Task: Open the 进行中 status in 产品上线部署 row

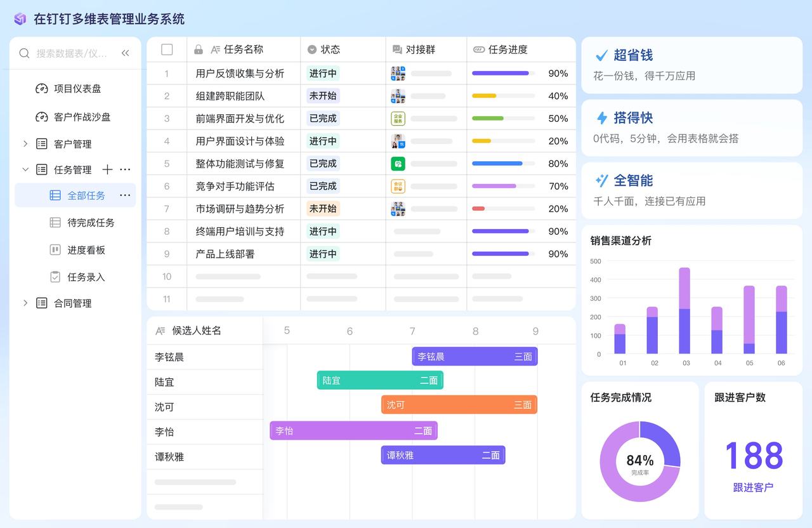Action: [x=323, y=254]
